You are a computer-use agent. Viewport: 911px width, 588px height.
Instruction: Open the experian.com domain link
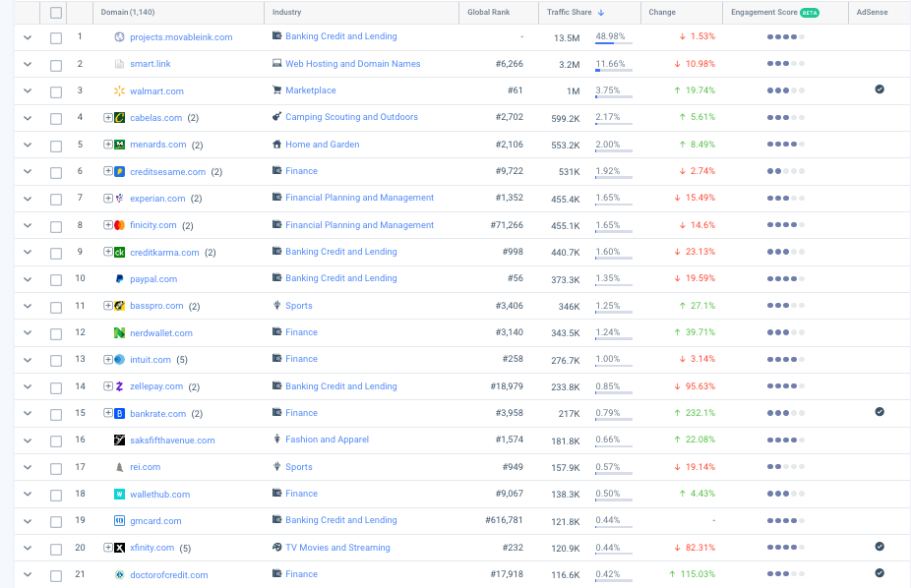point(157,199)
